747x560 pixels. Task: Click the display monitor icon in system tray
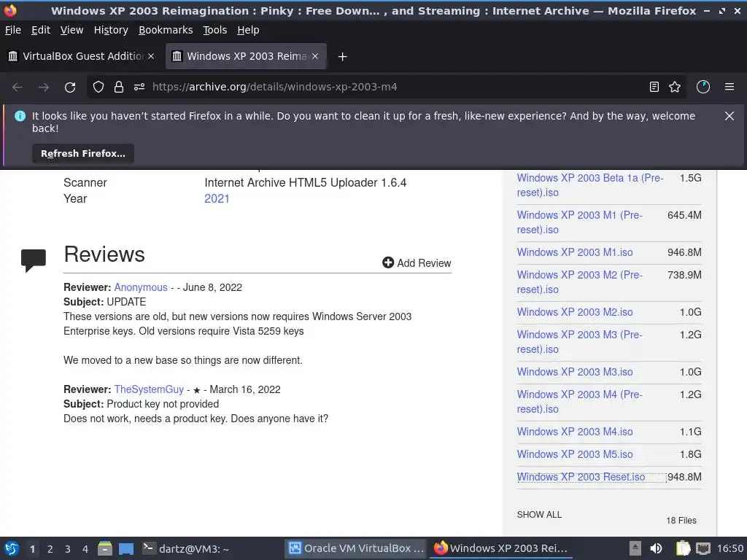[x=703, y=548]
